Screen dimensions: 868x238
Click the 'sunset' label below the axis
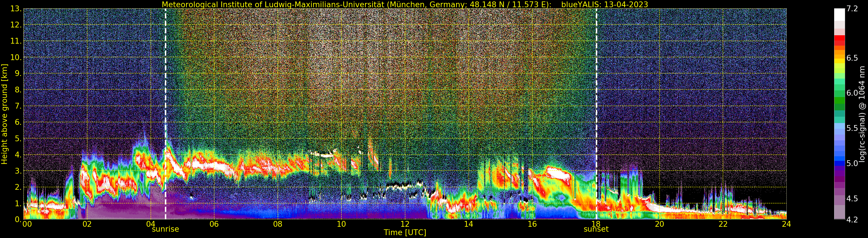596,229
